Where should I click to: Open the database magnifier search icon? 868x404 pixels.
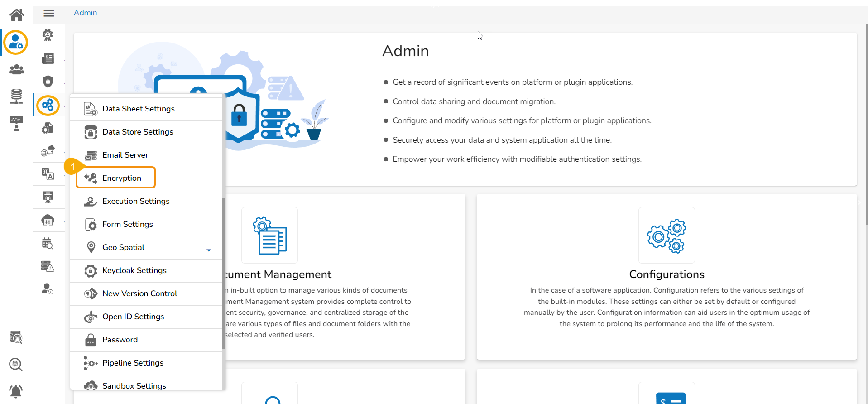point(16,365)
